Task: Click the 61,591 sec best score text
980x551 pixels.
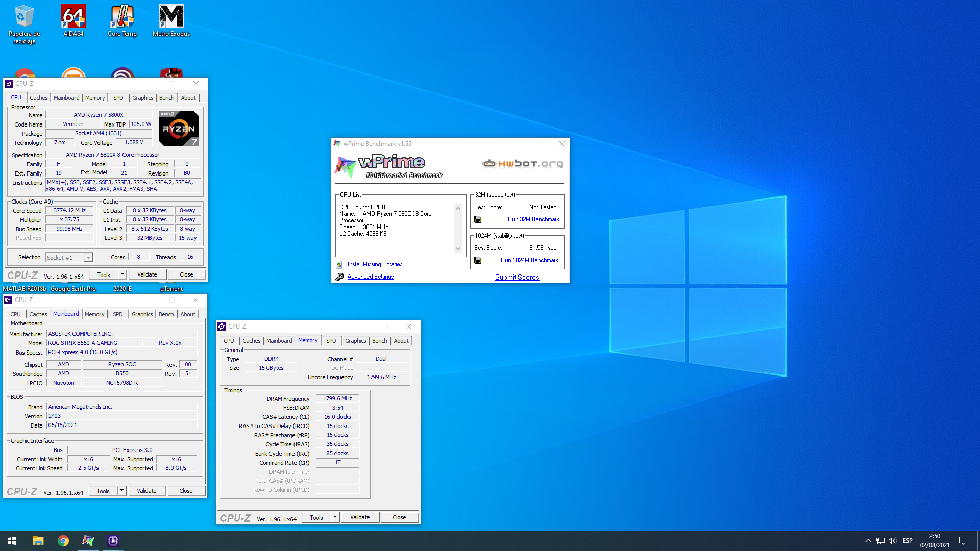Action: pyautogui.click(x=543, y=248)
